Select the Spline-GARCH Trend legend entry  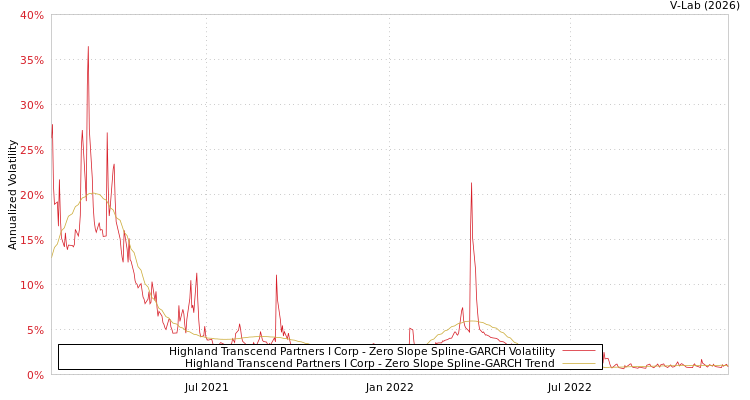point(370,363)
